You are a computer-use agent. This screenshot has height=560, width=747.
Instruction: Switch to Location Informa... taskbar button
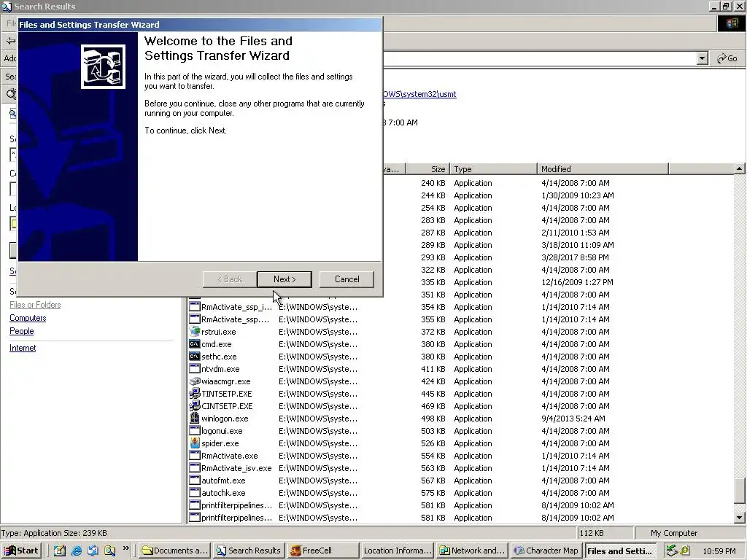(x=398, y=551)
